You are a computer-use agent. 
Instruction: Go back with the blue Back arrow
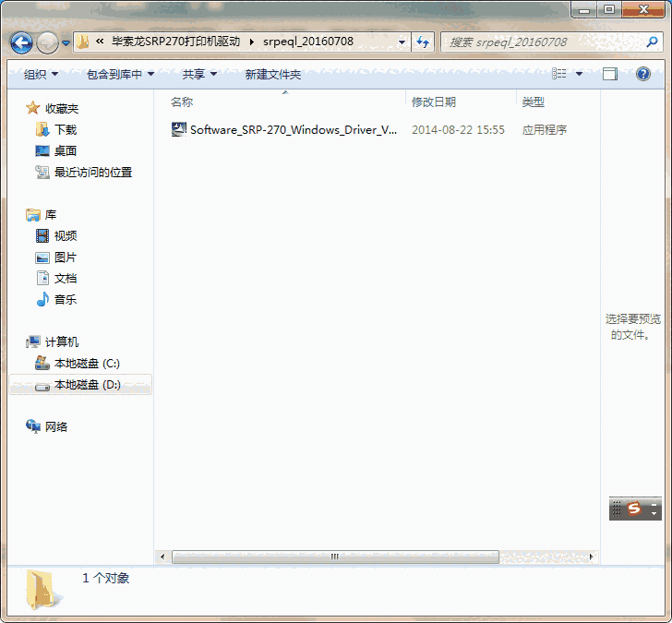coord(21,42)
